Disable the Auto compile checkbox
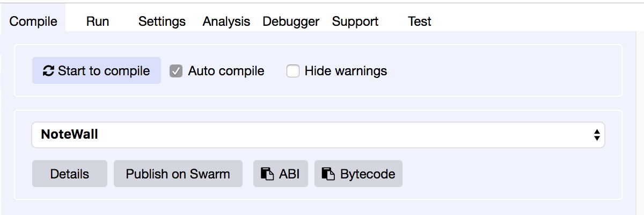Screen dimensions: 644x215 pos(176,71)
